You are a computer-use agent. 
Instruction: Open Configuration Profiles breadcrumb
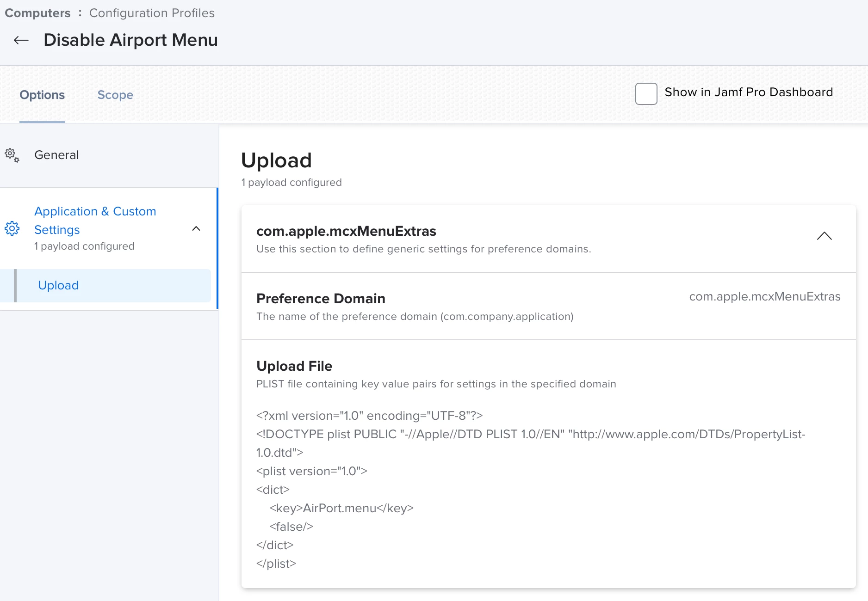(x=152, y=13)
